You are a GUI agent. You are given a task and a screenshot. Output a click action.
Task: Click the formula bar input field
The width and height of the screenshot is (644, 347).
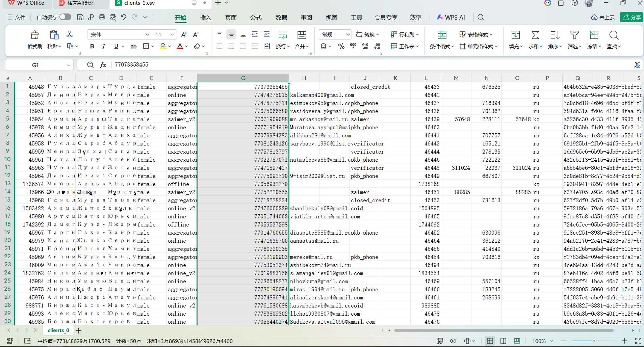point(371,65)
